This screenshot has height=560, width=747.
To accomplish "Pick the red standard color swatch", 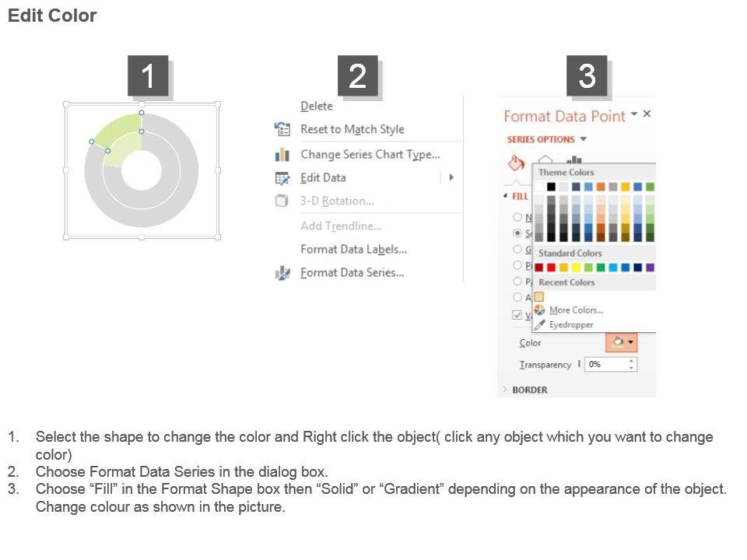I will pos(552,268).
